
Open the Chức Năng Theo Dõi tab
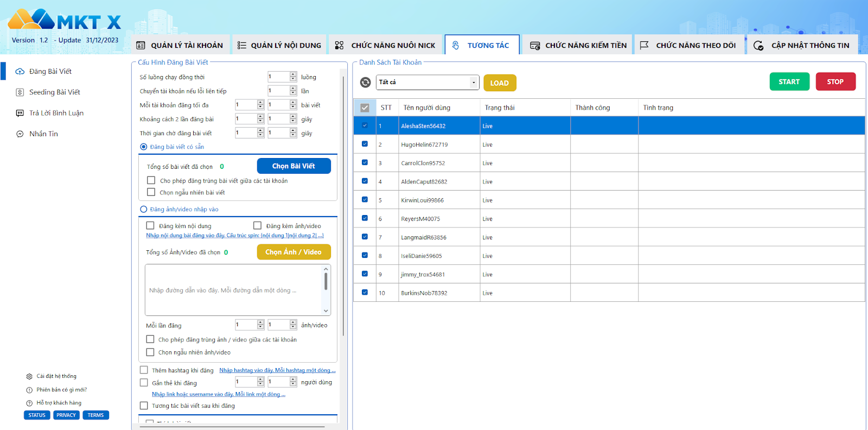point(688,45)
